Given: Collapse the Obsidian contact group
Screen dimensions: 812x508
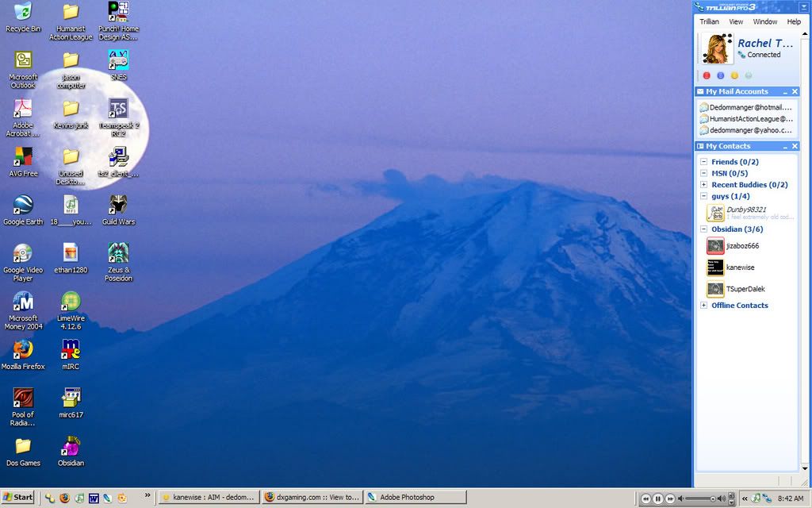Looking at the screenshot, I should pyautogui.click(x=704, y=229).
